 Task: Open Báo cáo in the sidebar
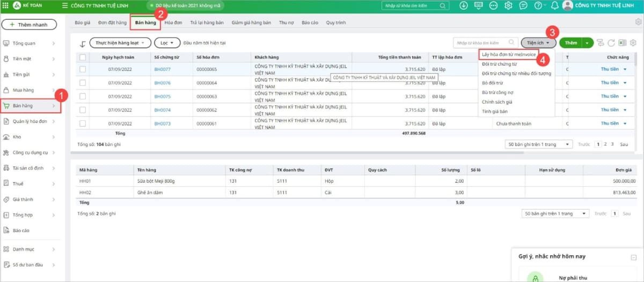pyautogui.click(x=30, y=230)
